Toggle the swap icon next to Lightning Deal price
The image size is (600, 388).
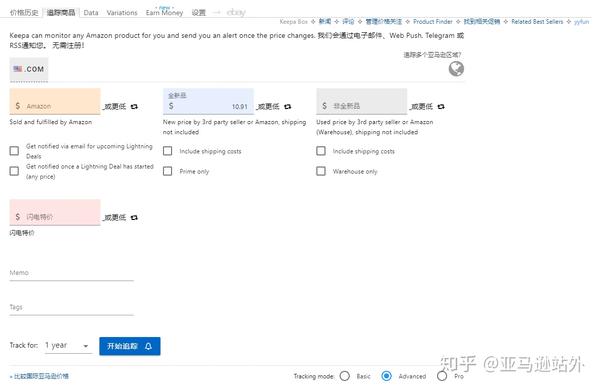[x=134, y=217]
